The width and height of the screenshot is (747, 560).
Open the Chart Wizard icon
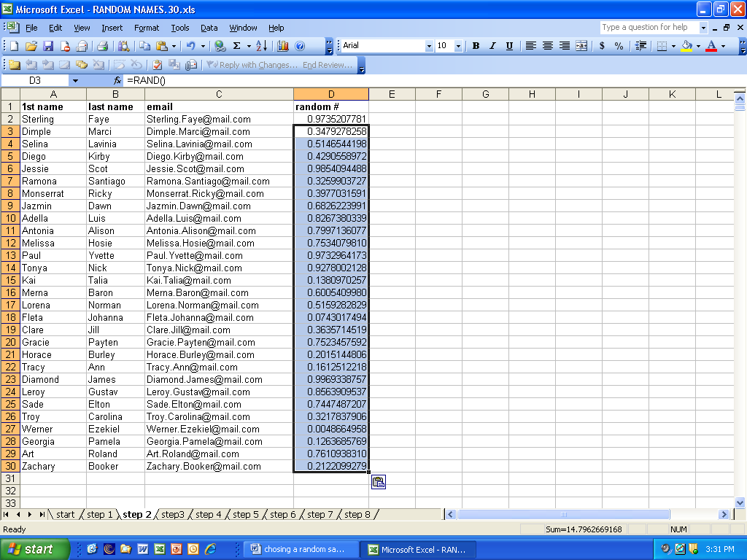click(283, 46)
